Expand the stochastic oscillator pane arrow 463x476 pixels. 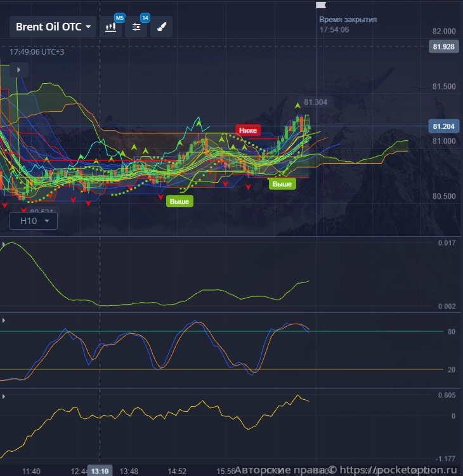(4, 320)
